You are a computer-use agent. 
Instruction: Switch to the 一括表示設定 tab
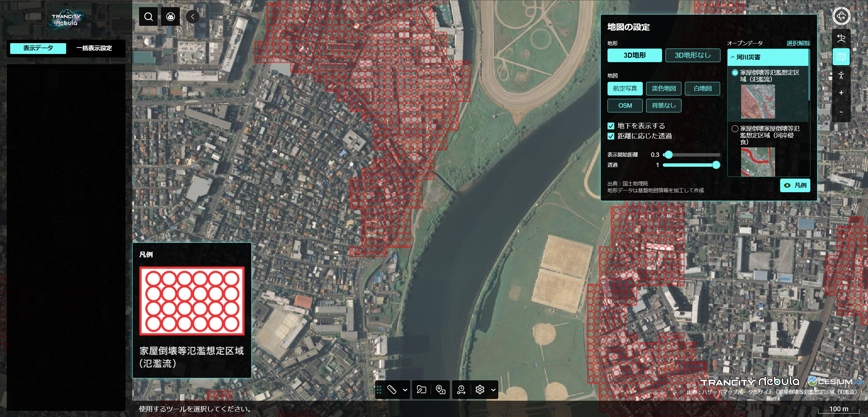click(x=94, y=48)
